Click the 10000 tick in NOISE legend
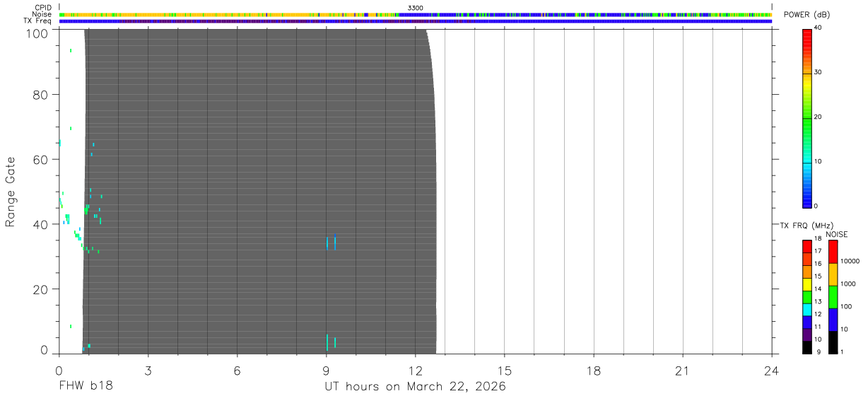868x401 pixels. 850,261
